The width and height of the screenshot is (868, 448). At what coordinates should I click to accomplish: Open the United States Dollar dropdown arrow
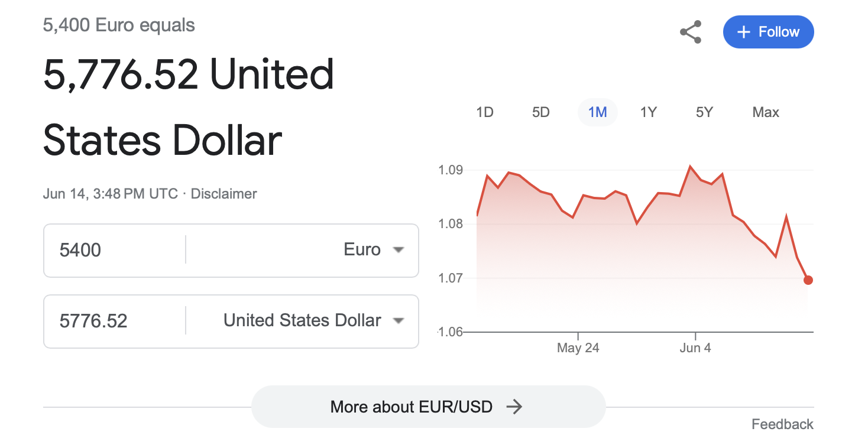[x=399, y=321]
